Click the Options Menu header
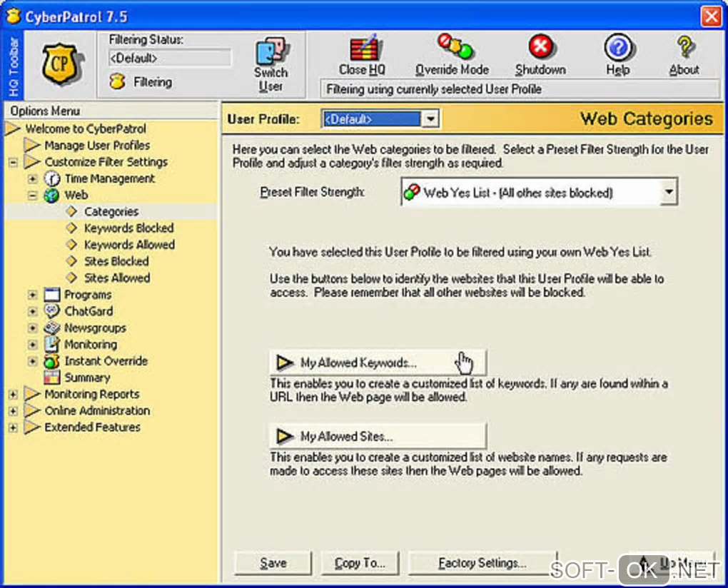728x588 pixels. point(111,111)
